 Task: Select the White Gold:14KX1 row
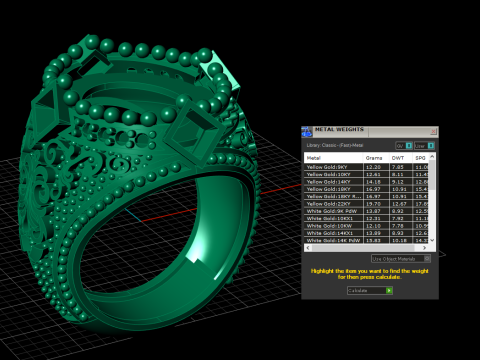366,233
